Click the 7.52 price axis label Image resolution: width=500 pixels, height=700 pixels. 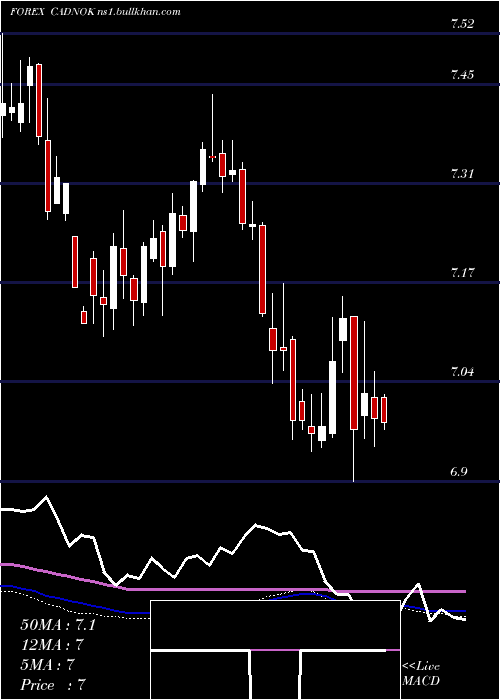[x=462, y=24]
